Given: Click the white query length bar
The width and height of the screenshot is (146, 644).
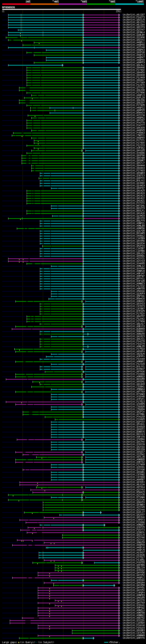Looking at the screenshot, I should coord(62,9).
